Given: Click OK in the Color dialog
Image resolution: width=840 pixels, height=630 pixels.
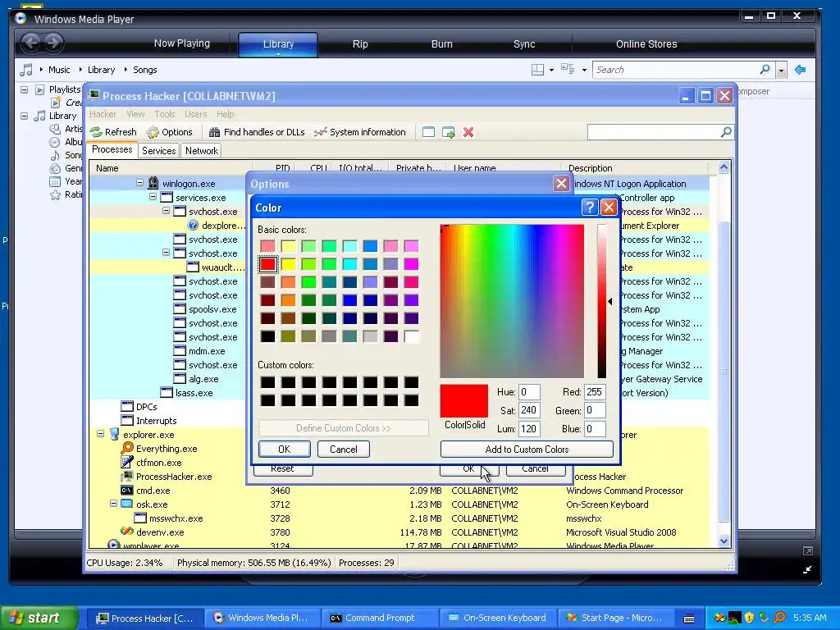Looking at the screenshot, I should coord(285,449).
